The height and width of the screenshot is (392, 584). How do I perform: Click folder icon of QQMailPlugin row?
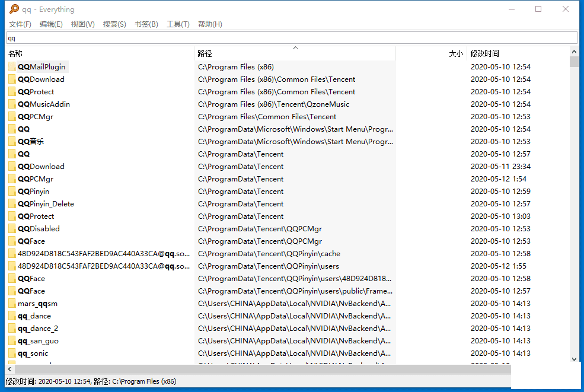(12, 66)
